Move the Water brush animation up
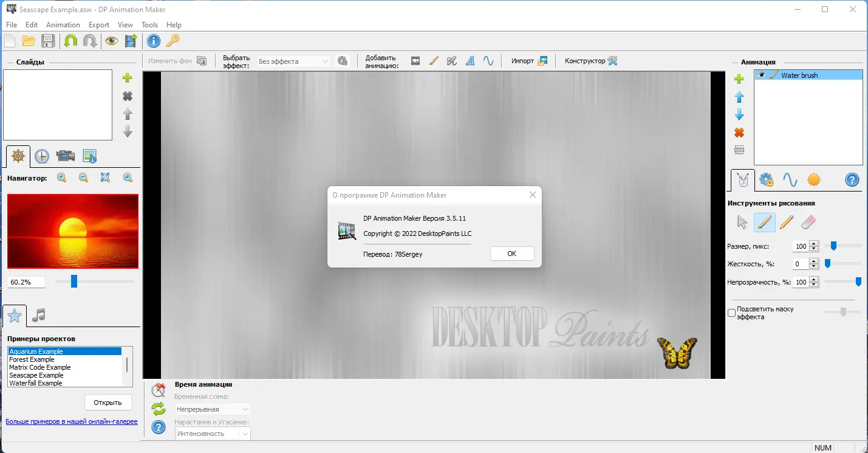 click(739, 97)
